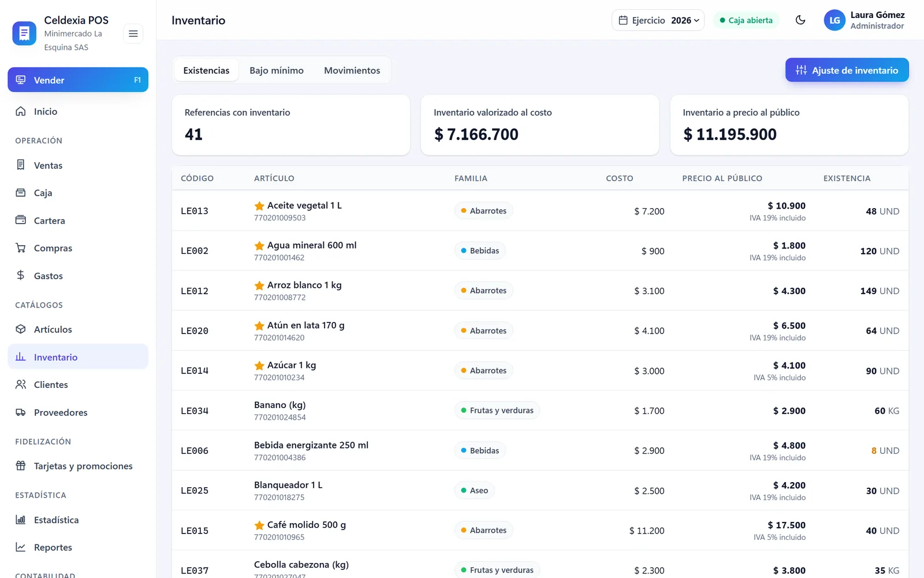Click the Vender button

pos(78,80)
